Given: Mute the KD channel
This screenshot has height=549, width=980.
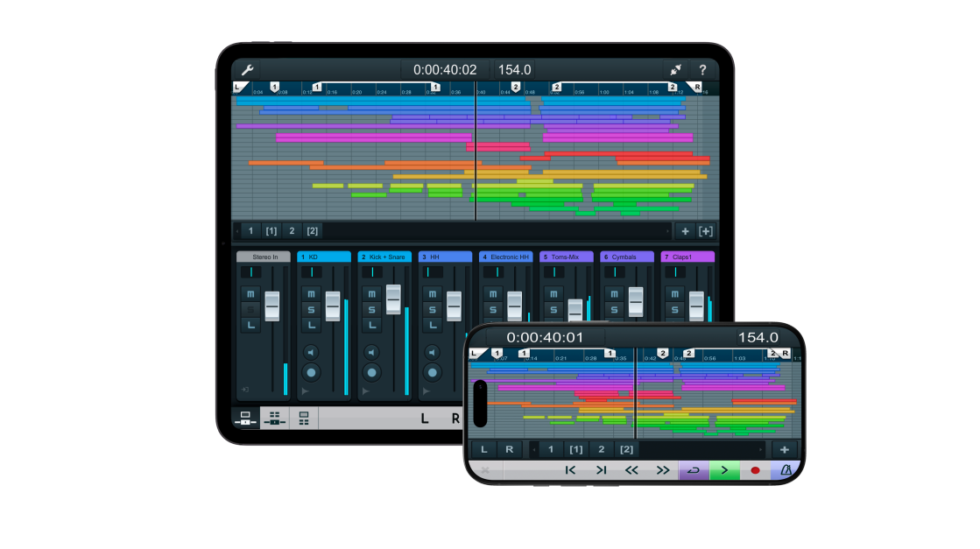Looking at the screenshot, I should [311, 294].
